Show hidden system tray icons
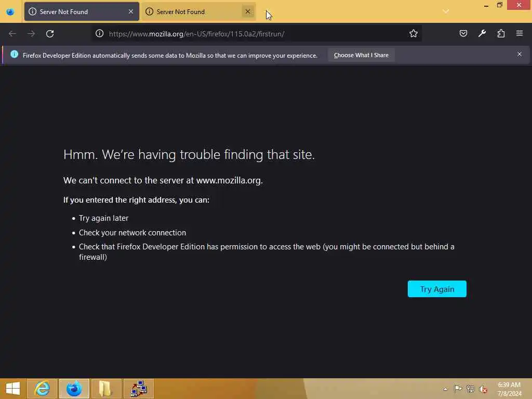Screen dimensions: 532x399 [445, 389]
